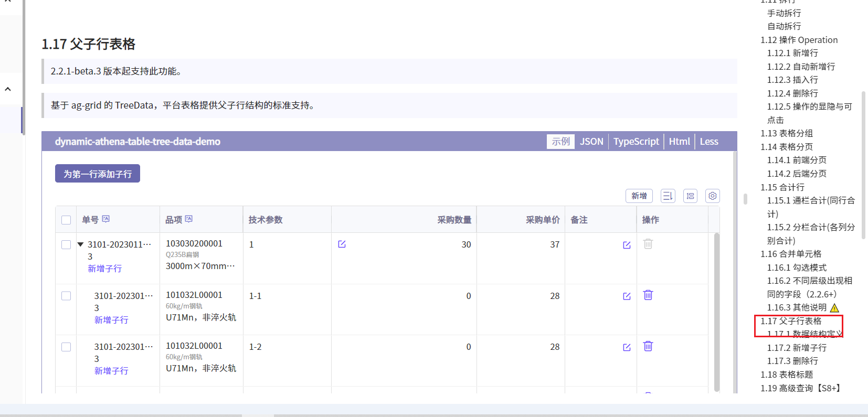868x417 pixels.
Task: Click the warning icon beside 1.16.3 其他说明
Action: pos(834,308)
